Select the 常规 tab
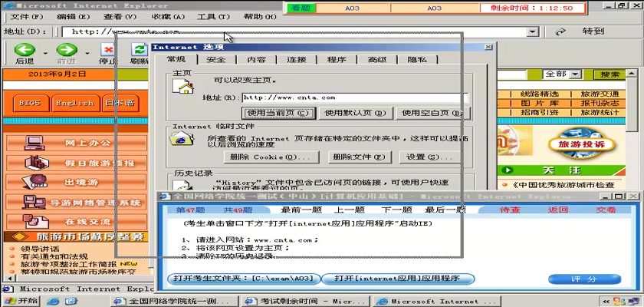This screenshot has height=307, width=644. click(x=176, y=59)
